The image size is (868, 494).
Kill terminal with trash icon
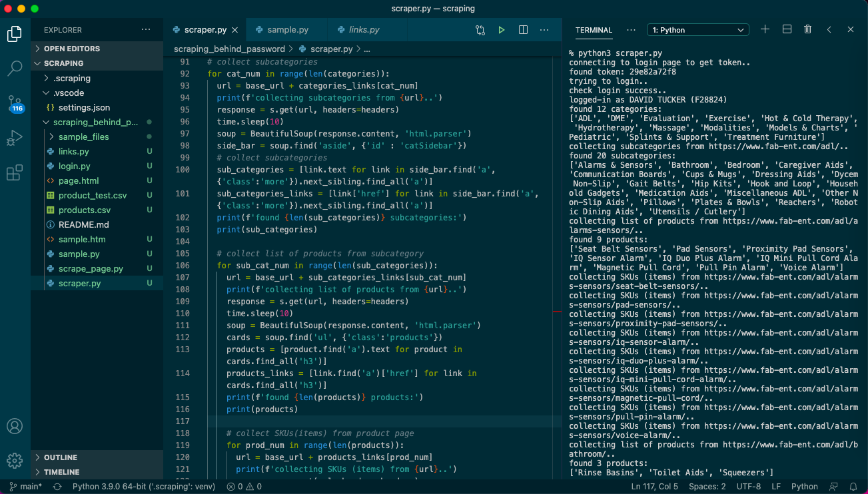(808, 29)
